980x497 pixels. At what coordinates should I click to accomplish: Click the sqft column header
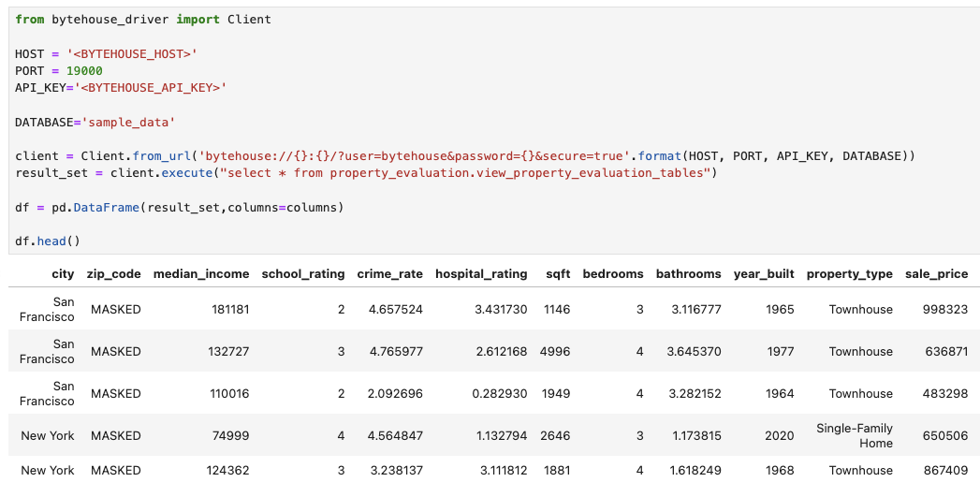(558, 274)
